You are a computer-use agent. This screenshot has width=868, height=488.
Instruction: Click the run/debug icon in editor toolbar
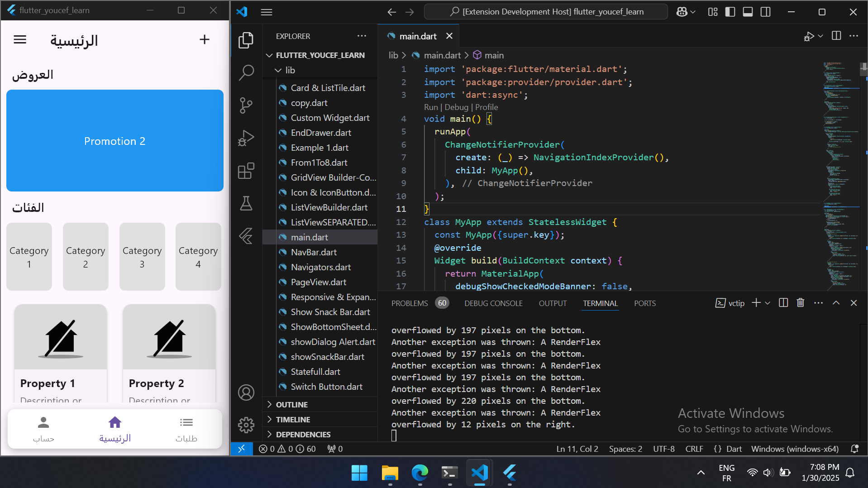point(809,36)
